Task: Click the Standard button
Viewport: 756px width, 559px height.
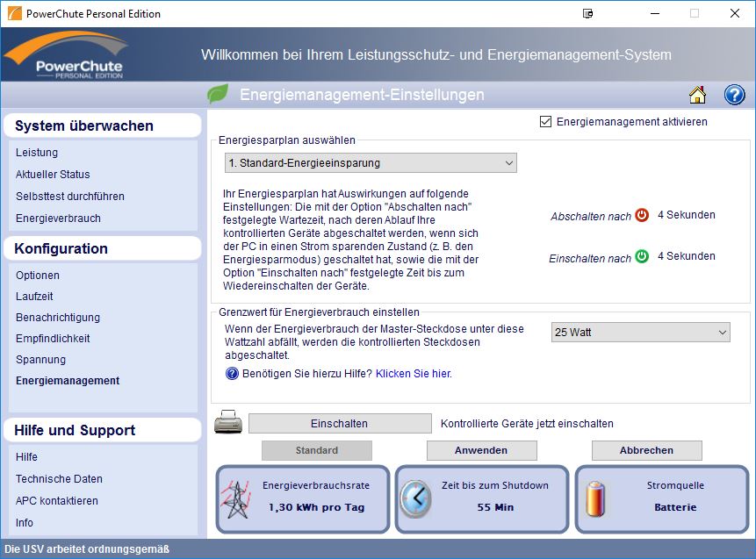Action: [317, 450]
